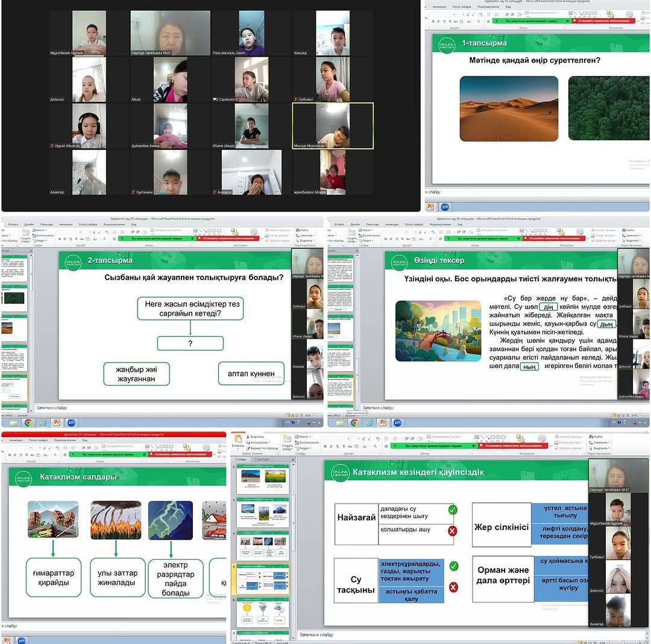Open the Выделить dropdown in the 2-тапсырма window
This screenshot has height=644, width=651.
click(305, 240)
